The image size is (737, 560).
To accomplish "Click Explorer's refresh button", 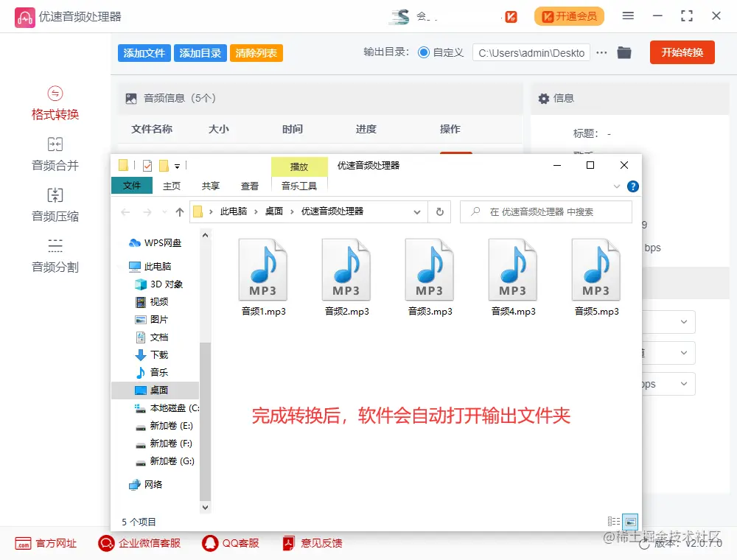I will (439, 212).
